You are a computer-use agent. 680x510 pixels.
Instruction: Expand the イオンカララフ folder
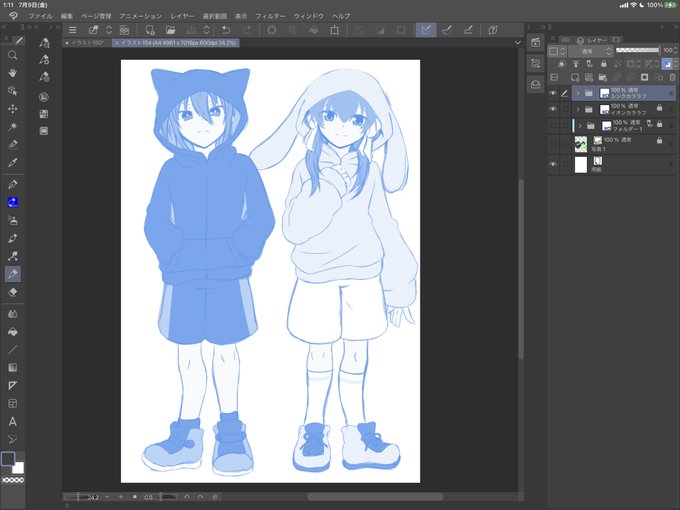pos(578,109)
